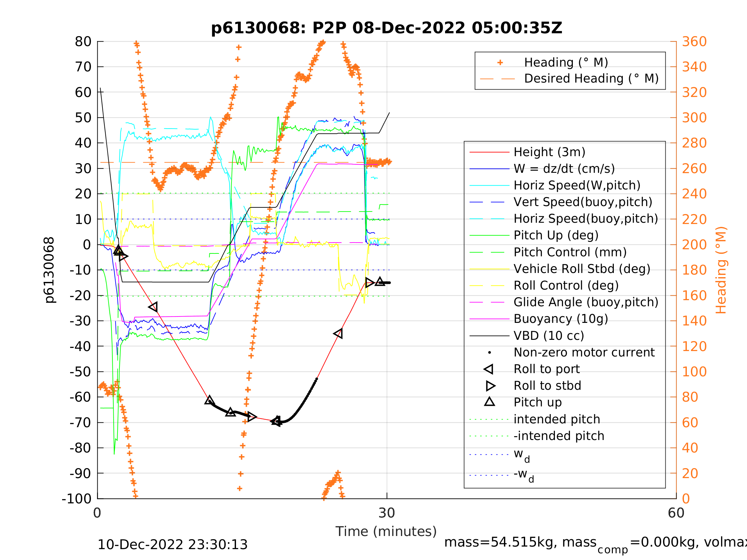
Task: Click the 'Pitch Control (mm)' legend label
Action: click(x=570, y=252)
